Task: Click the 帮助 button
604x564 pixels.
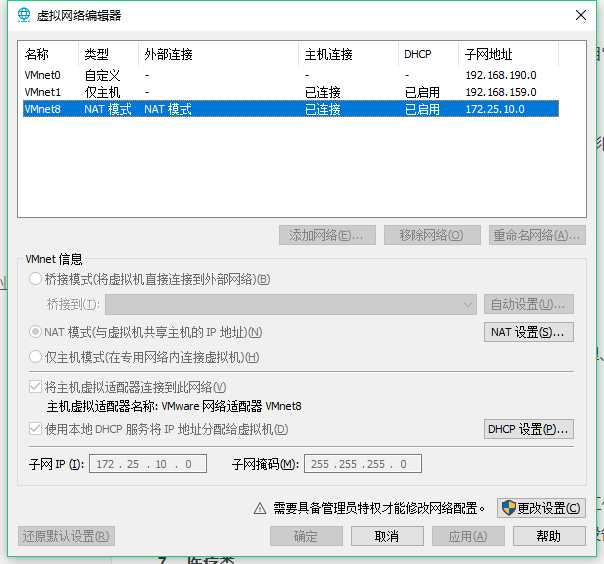Action: 549,536
